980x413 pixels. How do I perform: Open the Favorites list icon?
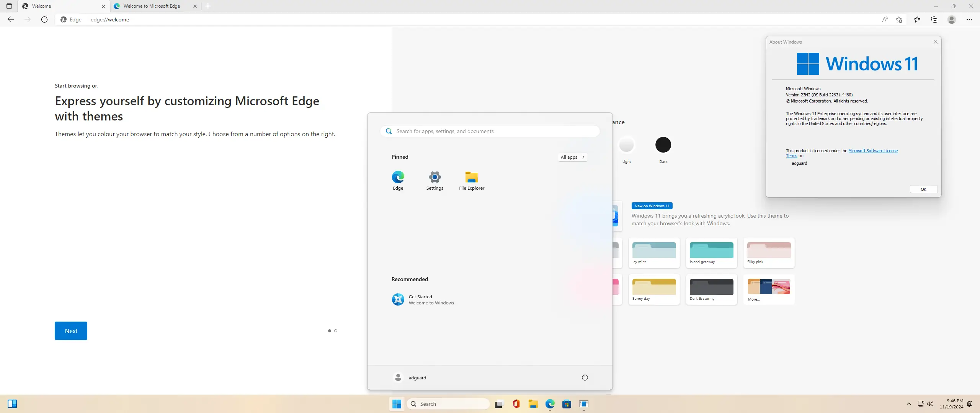click(917, 20)
